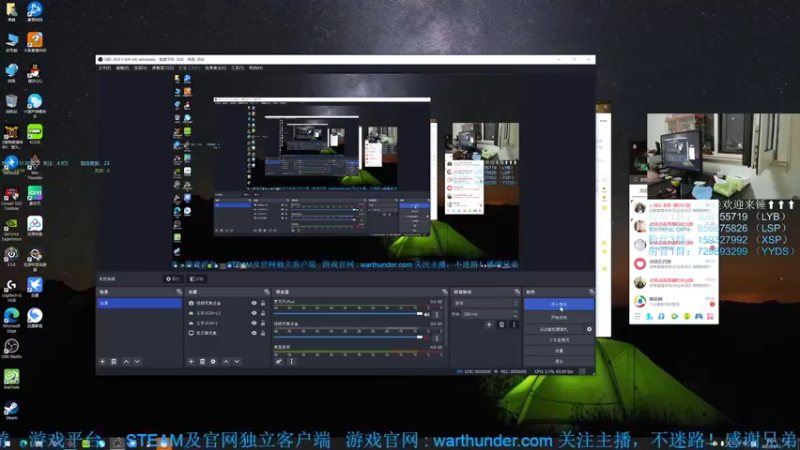Add a new source with plus icon

(191, 361)
